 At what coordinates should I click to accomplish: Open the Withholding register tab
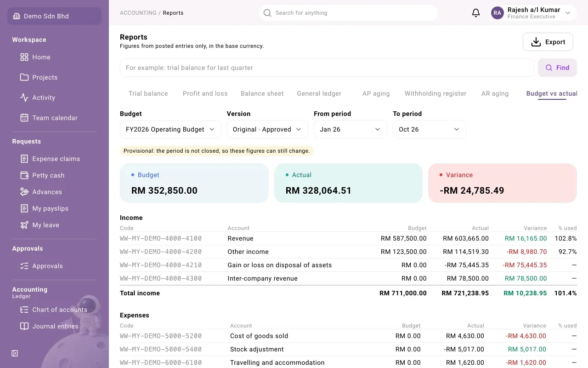[435, 93]
